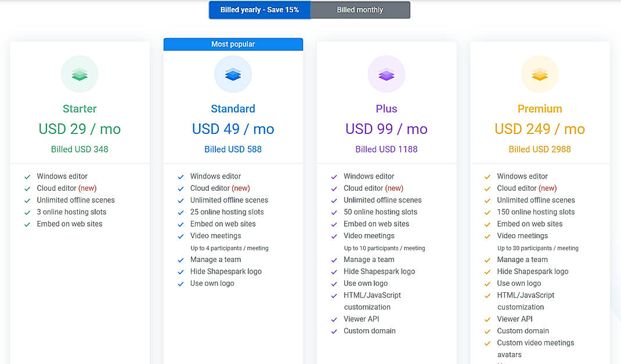Image resolution: width=621 pixels, height=364 pixels.
Task: Click the Premium HTML/JavaScript customization checkmark
Action: (x=488, y=296)
